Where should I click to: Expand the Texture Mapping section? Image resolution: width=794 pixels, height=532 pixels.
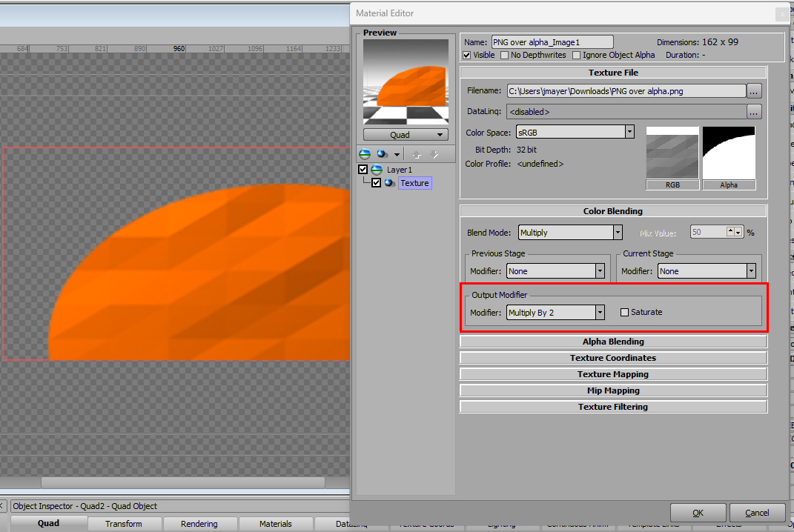613,374
